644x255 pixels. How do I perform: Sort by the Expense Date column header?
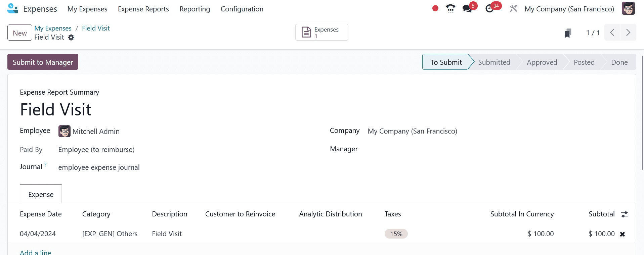tap(41, 214)
